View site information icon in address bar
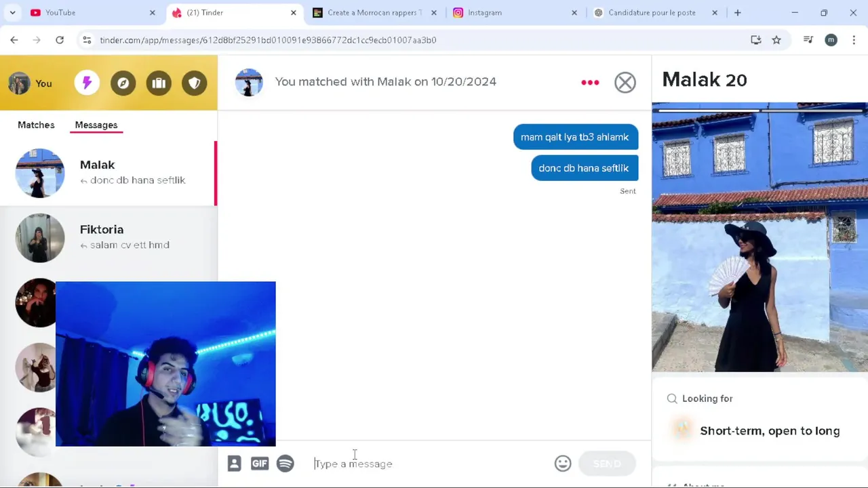This screenshot has height=488, width=868. click(87, 40)
